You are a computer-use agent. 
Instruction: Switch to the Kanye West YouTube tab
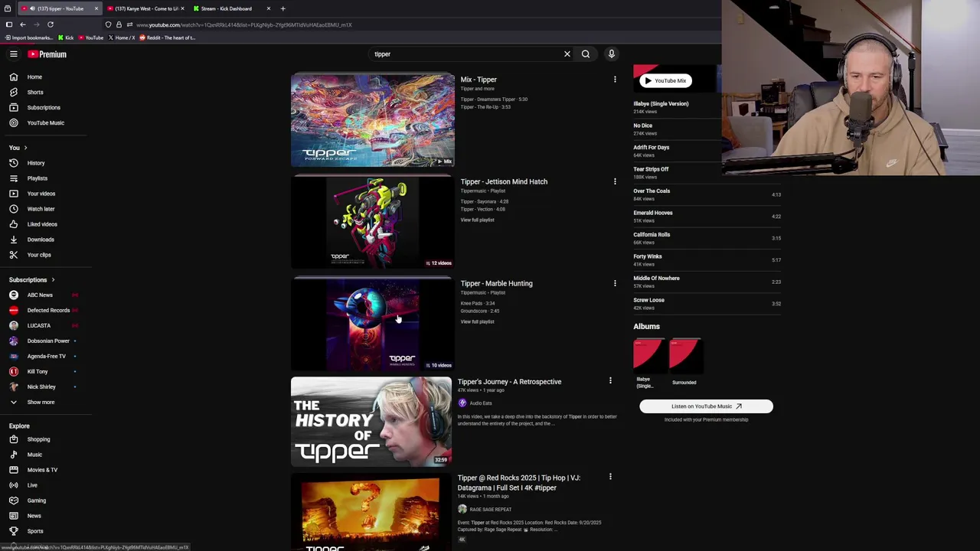pos(145,8)
